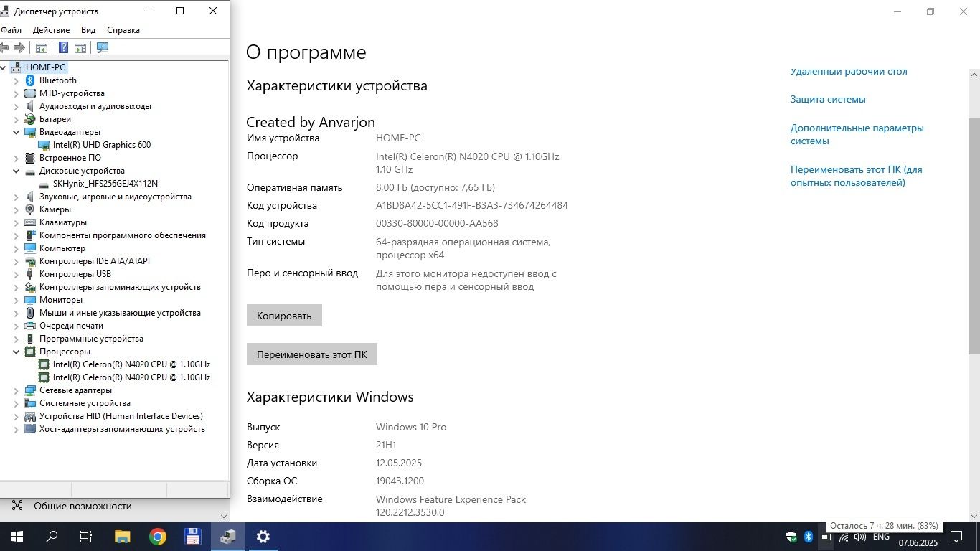
Task: Switch to Settings gear on the taskbar
Action: 263,537
